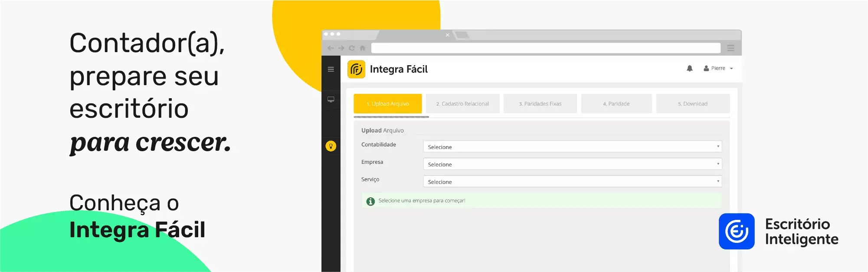Viewport: 868px width, 272px height.
Task: Switch to 2. Cadastro Relacional step
Action: click(x=462, y=104)
